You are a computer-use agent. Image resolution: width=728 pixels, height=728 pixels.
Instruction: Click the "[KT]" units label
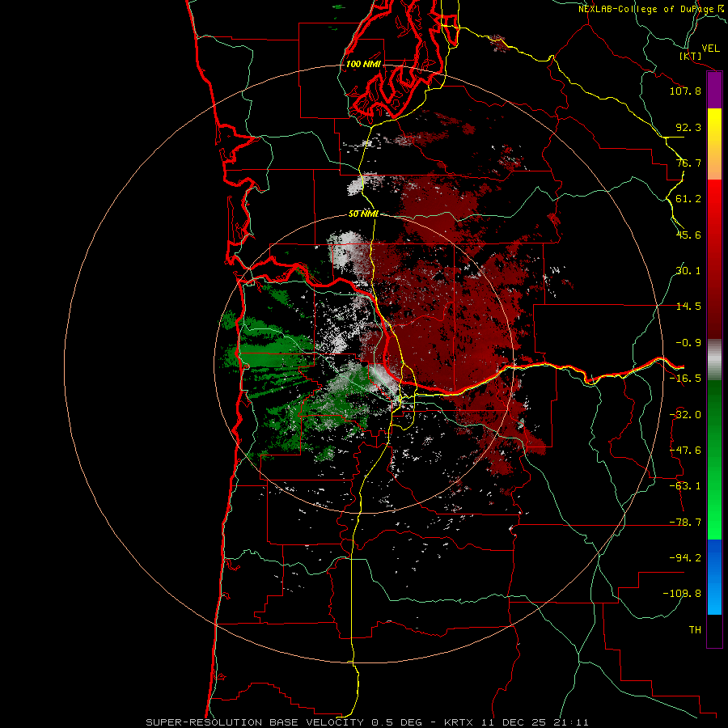point(691,56)
